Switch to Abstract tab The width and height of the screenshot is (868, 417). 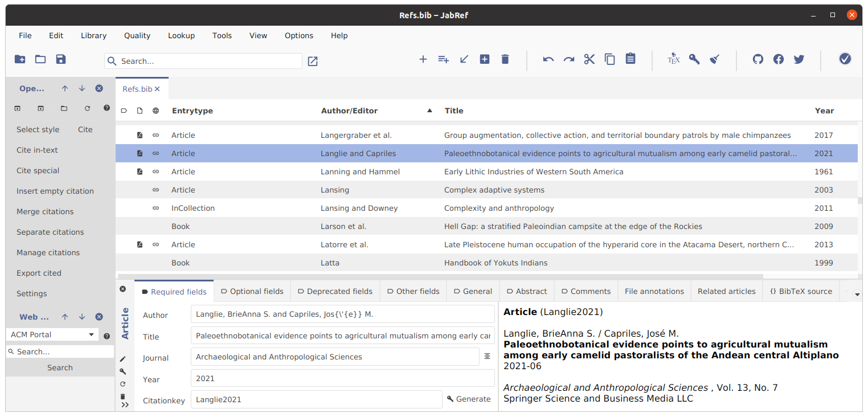point(527,291)
